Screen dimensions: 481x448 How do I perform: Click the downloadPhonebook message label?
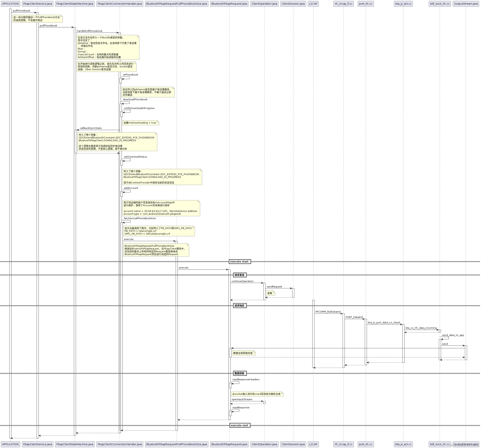click(x=135, y=99)
